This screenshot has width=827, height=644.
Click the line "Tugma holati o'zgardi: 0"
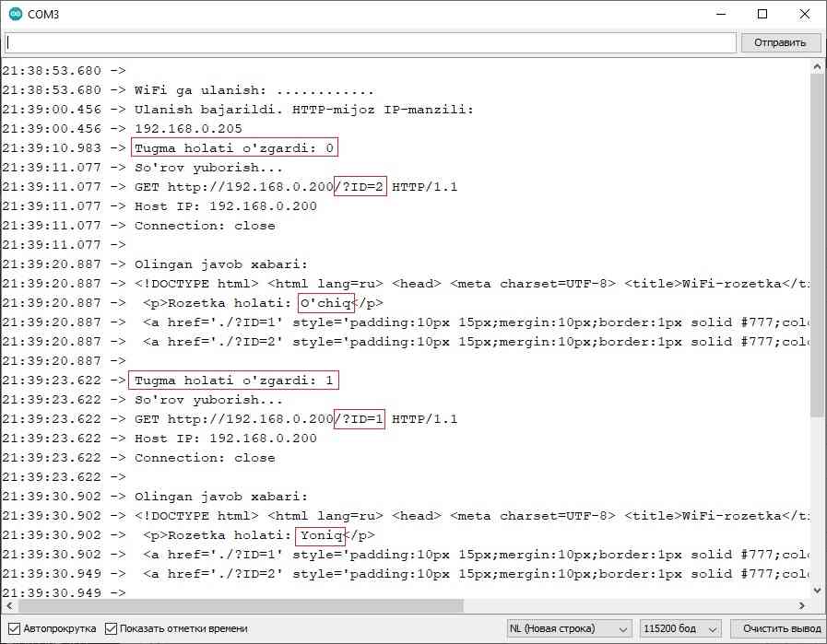(236, 148)
